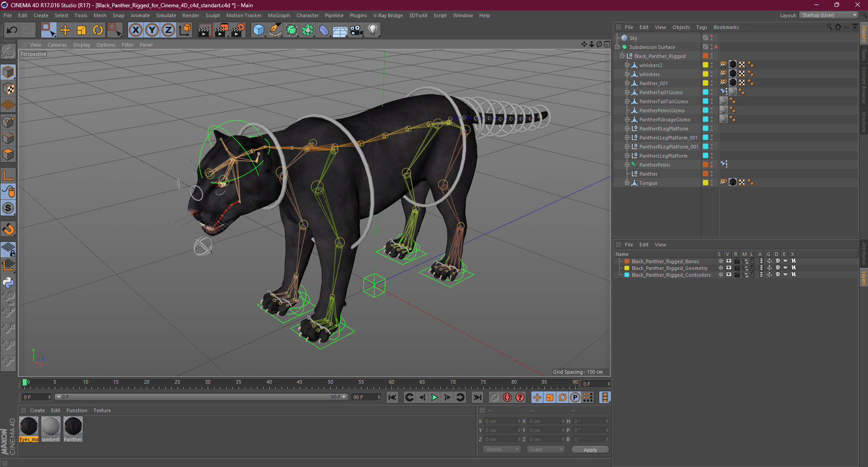Screen dimensions: 868x467
Task: Open the Character menu
Action: pyautogui.click(x=308, y=15)
